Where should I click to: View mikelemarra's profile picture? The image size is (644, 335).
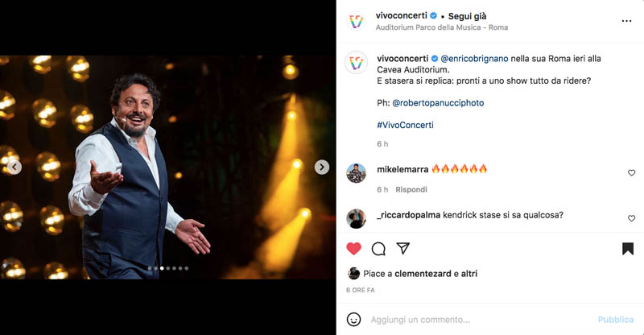(x=356, y=173)
